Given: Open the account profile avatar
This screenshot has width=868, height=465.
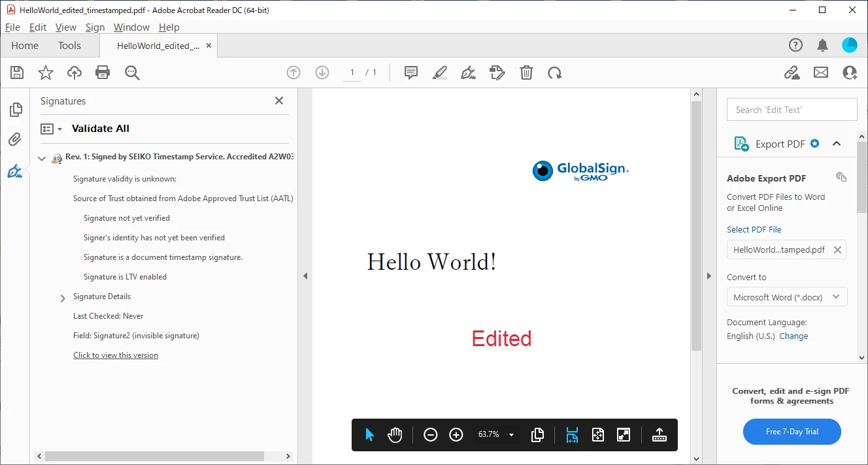Looking at the screenshot, I should pos(850,45).
